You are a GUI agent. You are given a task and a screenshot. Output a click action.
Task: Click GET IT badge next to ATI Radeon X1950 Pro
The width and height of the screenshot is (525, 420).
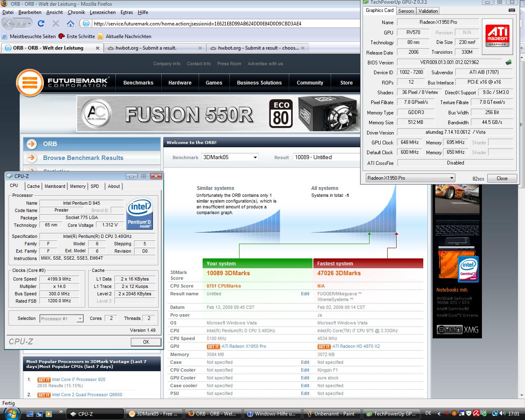coord(213,347)
